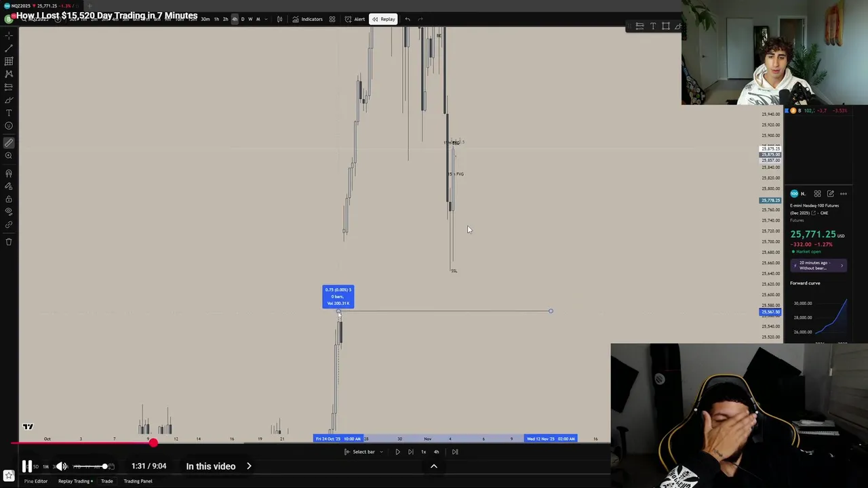Expand the timeframe list dropdown arrow
The height and width of the screenshot is (488, 868).
(x=265, y=19)
